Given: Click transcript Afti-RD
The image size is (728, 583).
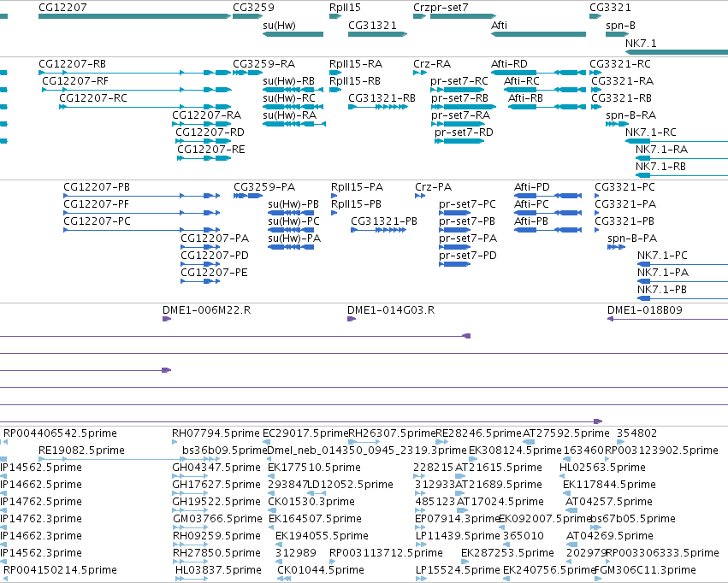Looking at the screenshot, I should (x=509, y=64).
